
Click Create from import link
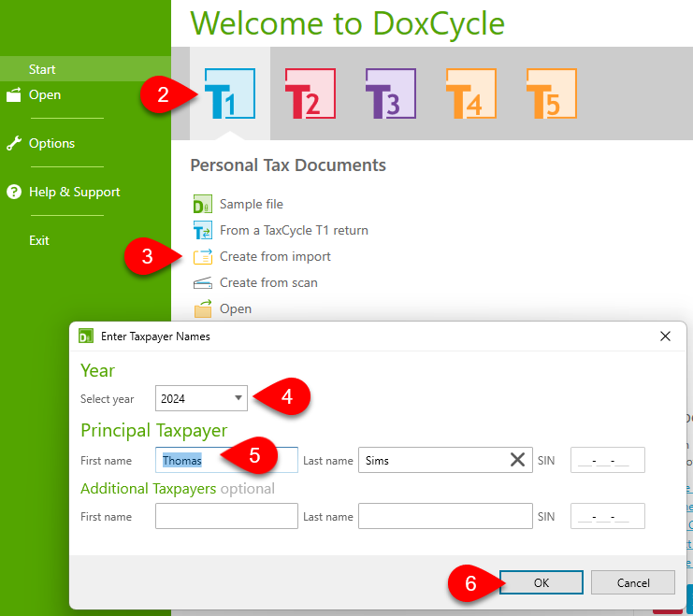(275, 257)
